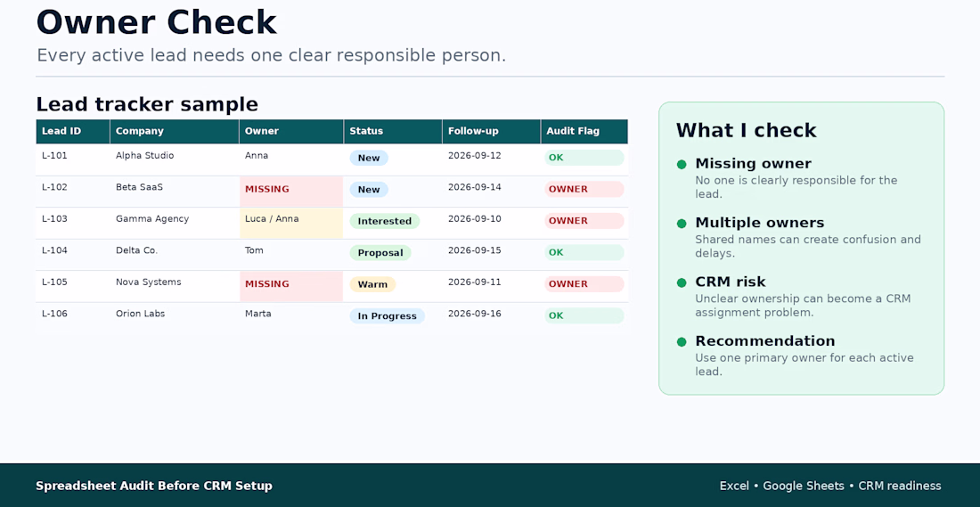Select owner "Tom" in the Delta Co. row
980x507 pixels.
click(x=255, y=250)
